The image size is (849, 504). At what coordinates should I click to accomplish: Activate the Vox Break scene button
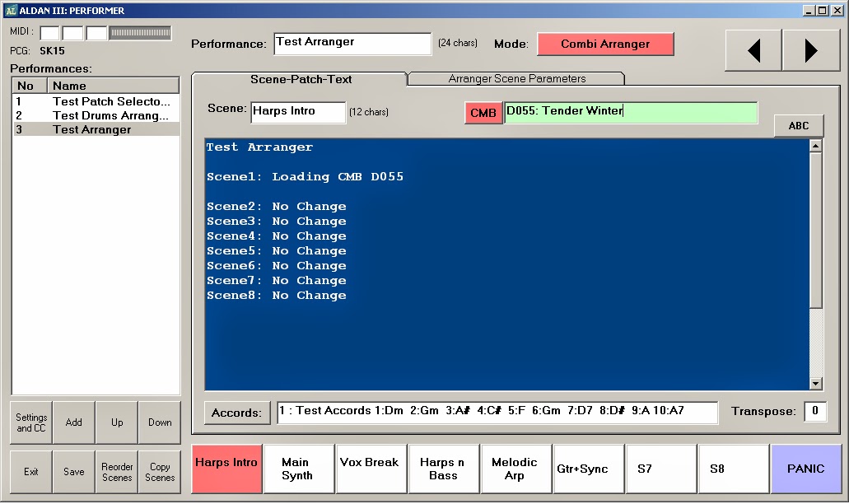(x=372, y=469)
